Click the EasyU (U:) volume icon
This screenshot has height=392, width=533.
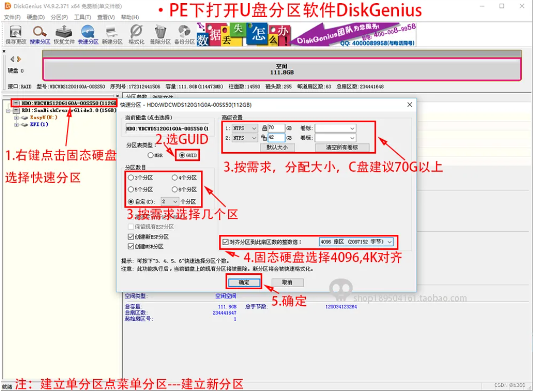click(24, 118)
